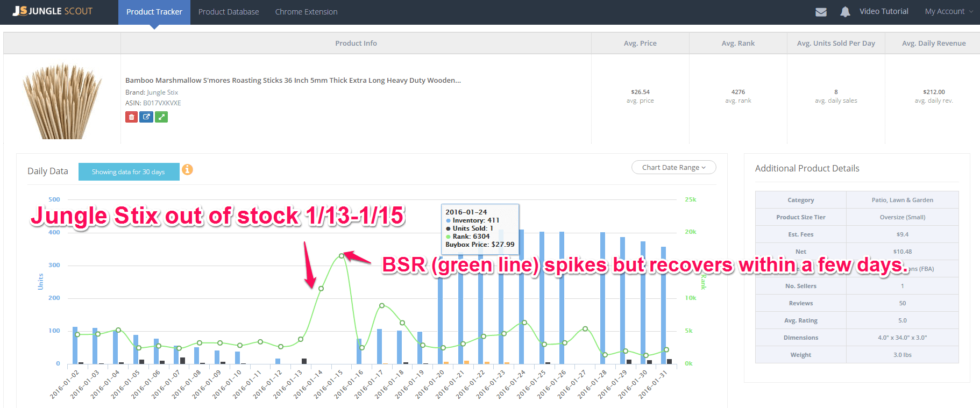Click the Oversize (Small) size tier value
The width and height of the screenshot is (980, 408).
(903, 217)
